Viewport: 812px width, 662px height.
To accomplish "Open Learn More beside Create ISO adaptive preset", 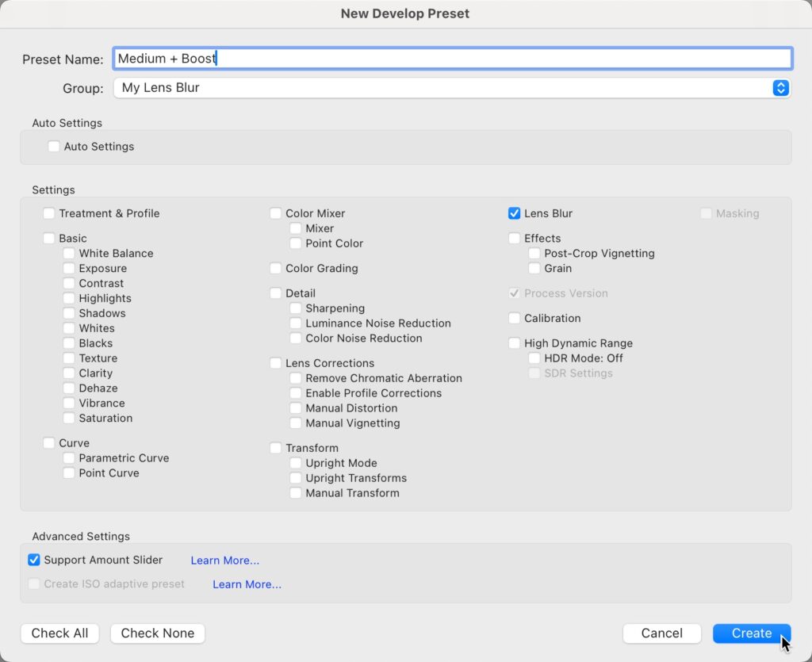I will (247, 584).
